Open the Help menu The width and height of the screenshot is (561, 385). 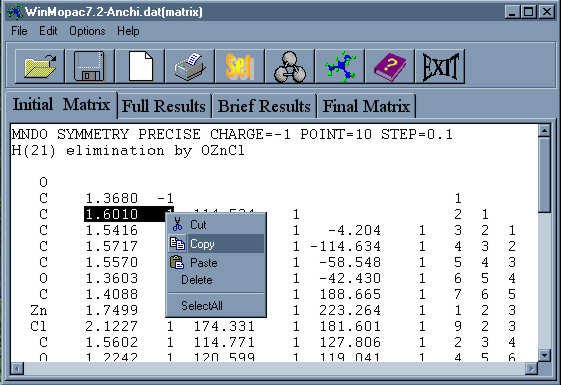click(128, 31)
